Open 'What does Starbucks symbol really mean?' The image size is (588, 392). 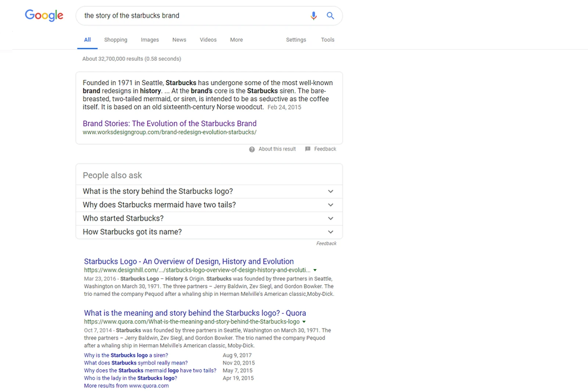(136, 363)
